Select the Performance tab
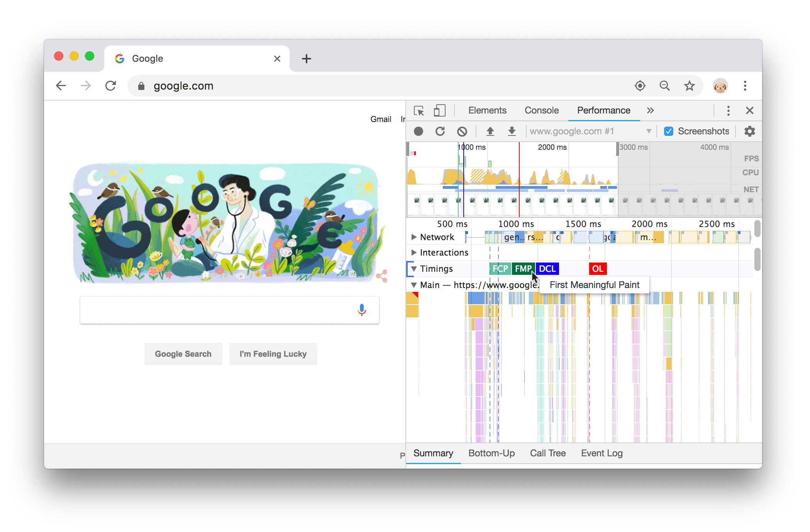Screen dimensions: 810x532 tap(602, 110)
